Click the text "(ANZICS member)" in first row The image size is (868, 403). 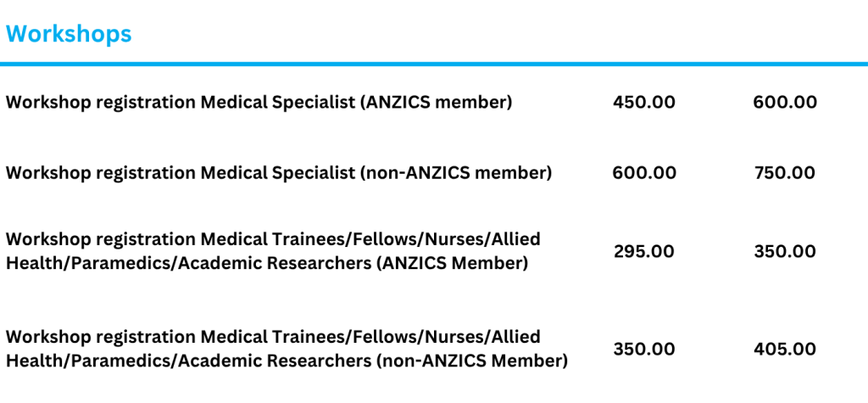click(437, 103)
